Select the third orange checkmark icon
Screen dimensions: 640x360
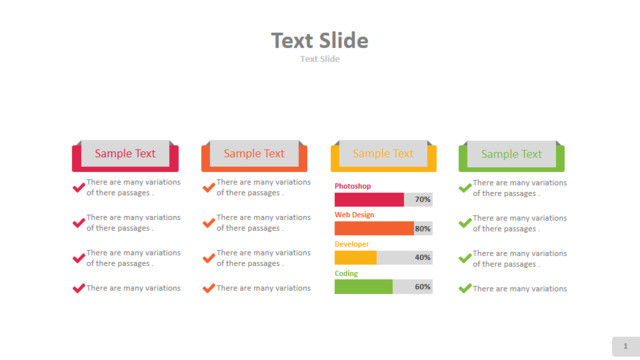pos(209,258)
